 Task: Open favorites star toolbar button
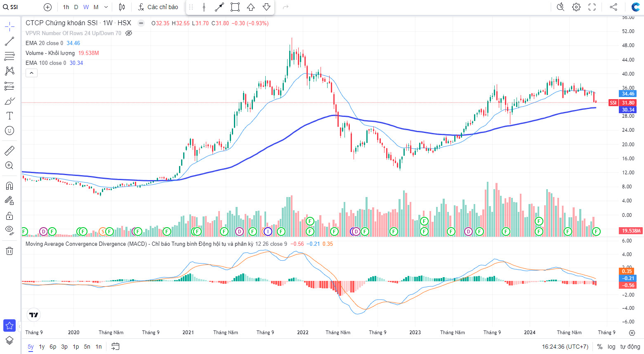tap(9, 325)
